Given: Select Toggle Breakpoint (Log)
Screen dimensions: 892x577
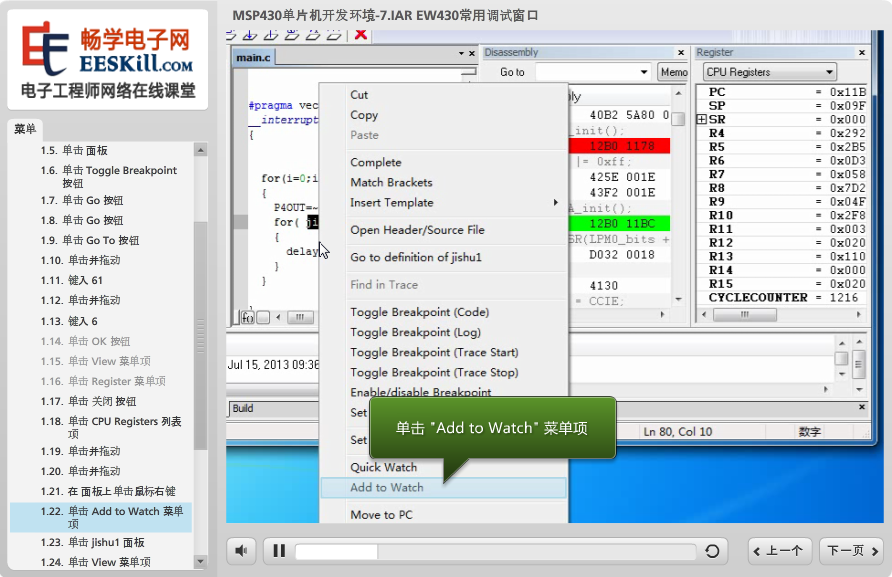Looking at the screenshot, I should 415,332.
